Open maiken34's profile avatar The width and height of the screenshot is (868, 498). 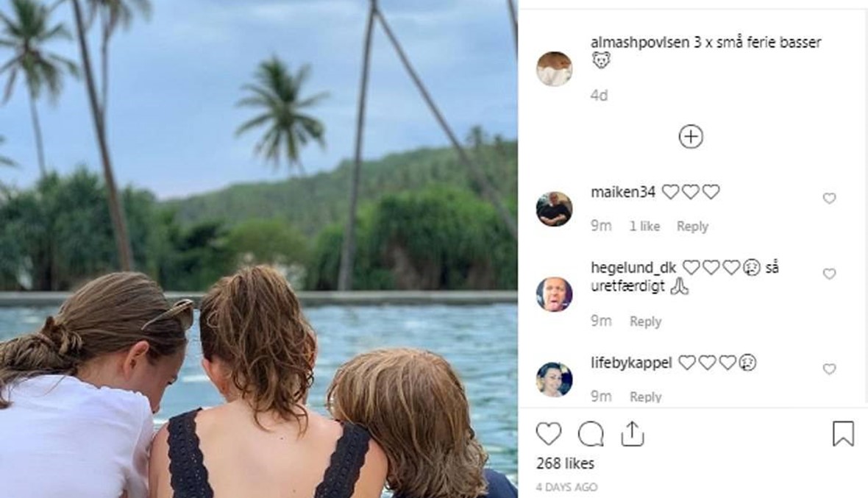554,209
